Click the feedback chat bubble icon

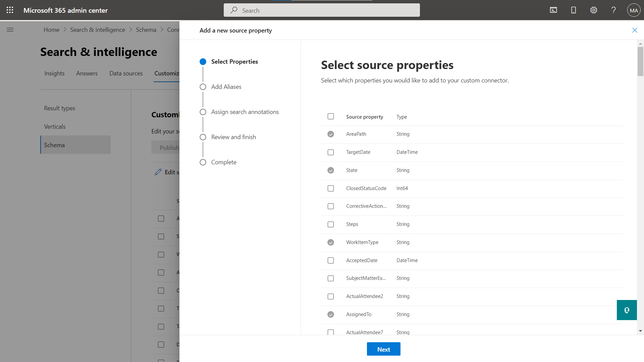point(627,310)
